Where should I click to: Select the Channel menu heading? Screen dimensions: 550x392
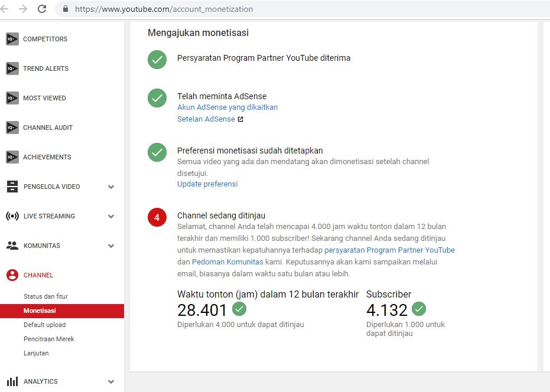coord(38,275)
